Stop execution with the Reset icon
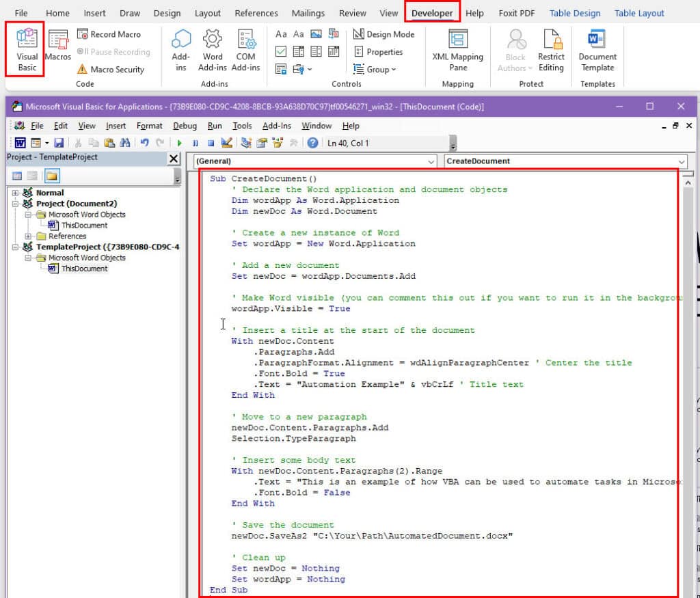Image resolution: width=700 pixels, height=598 pixels. pyautogui.click(x=211, y=143)
